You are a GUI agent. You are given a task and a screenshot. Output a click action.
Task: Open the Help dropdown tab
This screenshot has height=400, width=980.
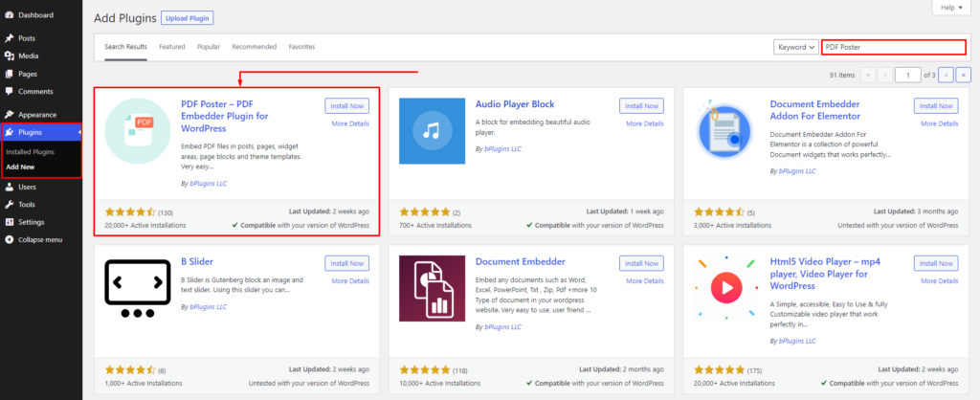[950, 8]
